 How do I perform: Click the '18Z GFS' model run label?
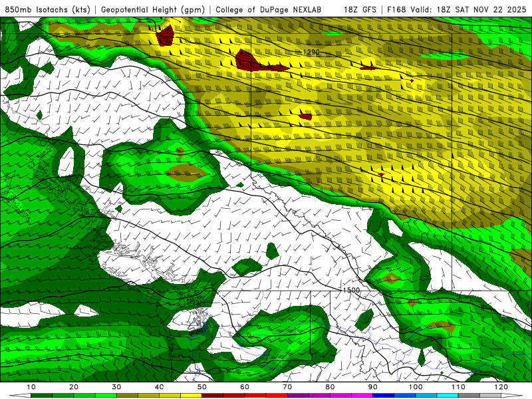coord(360,10)
